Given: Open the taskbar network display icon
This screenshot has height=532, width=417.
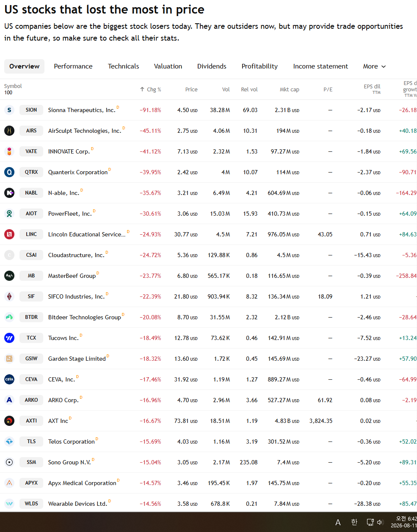Looking at the screenshot, I should pyautogui.click(x=370, y=522).
